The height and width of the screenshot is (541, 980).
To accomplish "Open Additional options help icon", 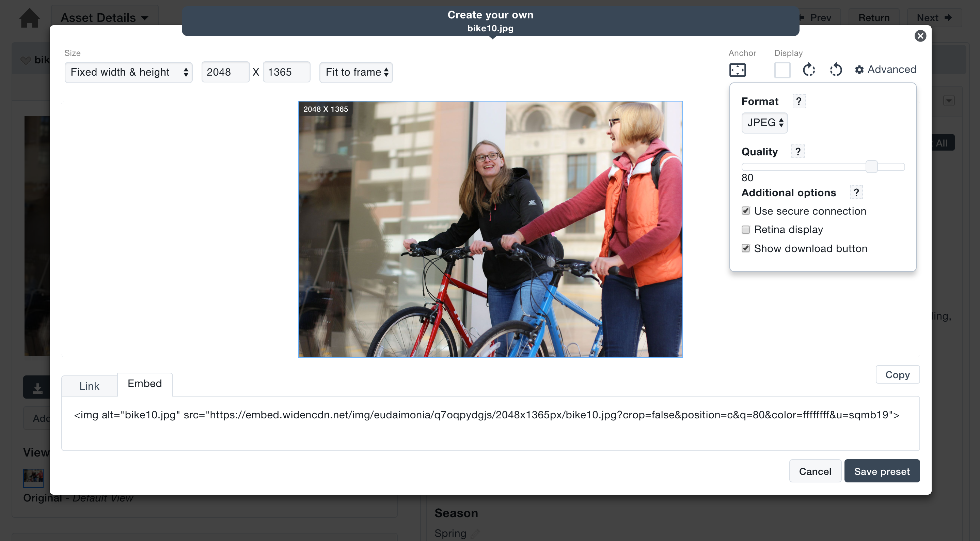I will tap(856, 192).
